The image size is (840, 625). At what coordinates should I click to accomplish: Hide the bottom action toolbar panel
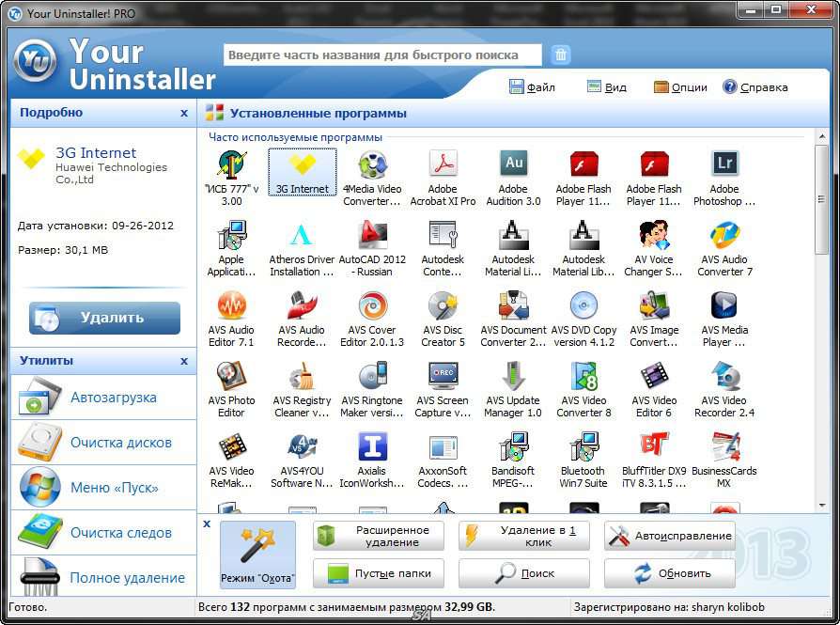[x=207, y=523]
